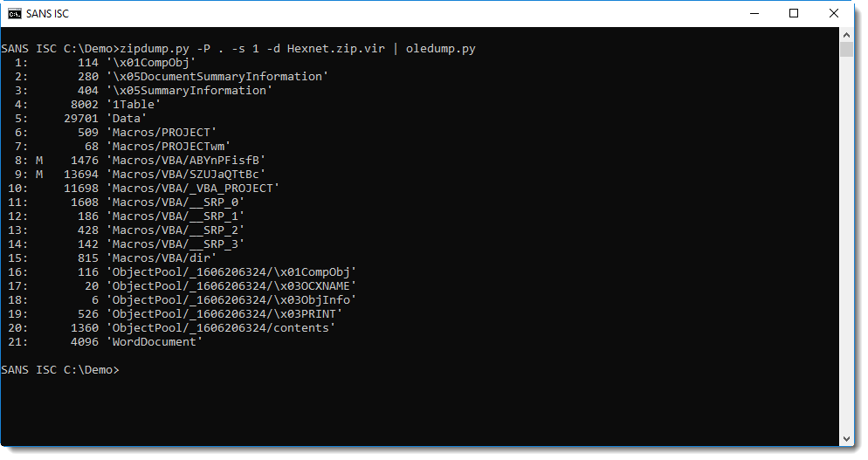
Task: Click the empty prompt line at the bottom
Action: 60,370
